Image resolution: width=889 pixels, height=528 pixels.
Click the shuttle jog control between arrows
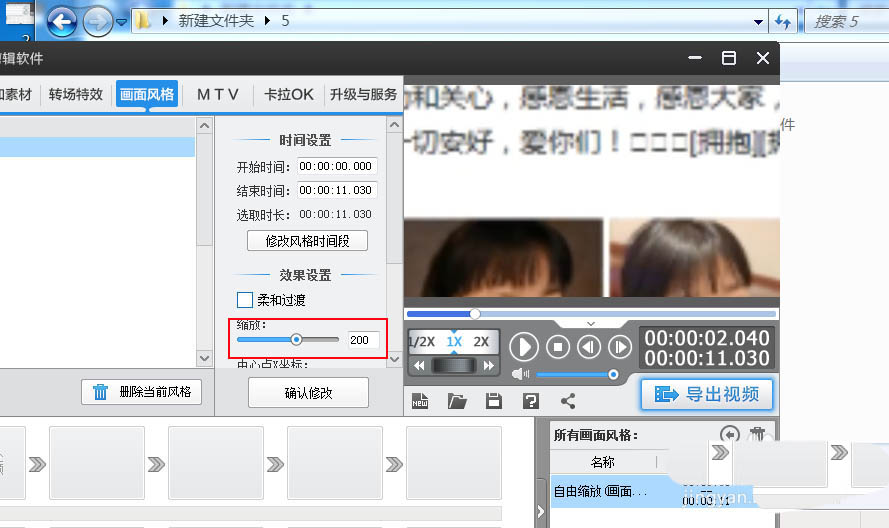[454, 366]
